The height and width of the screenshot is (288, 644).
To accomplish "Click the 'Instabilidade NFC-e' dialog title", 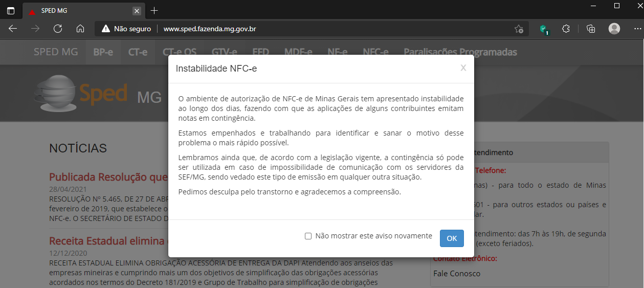I will pyautogui.click(x=216, y=68).
